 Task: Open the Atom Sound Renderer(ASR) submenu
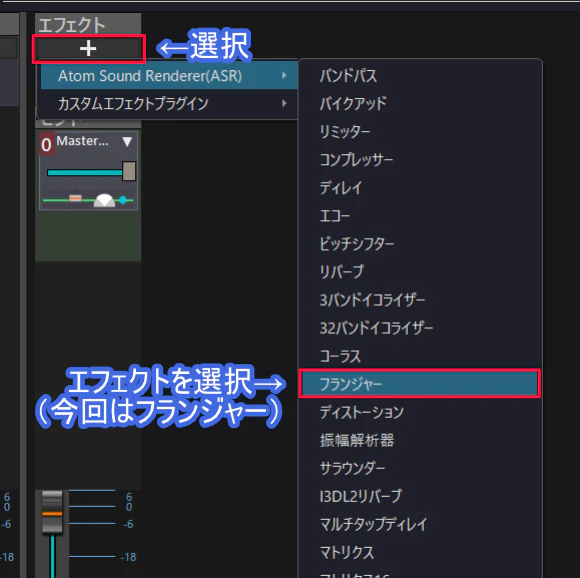point(169,76)
